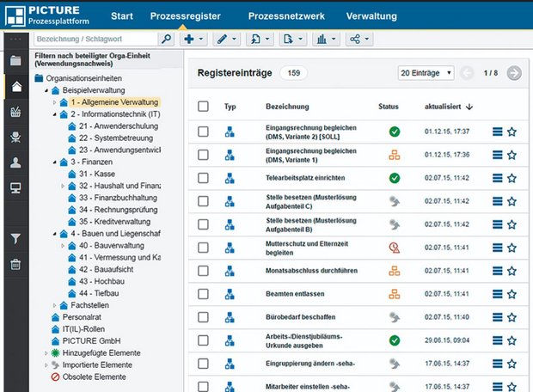Expand the 1 - Allgemeine Verwaltung node
The image size is (533, 392).
pos(55,102)
